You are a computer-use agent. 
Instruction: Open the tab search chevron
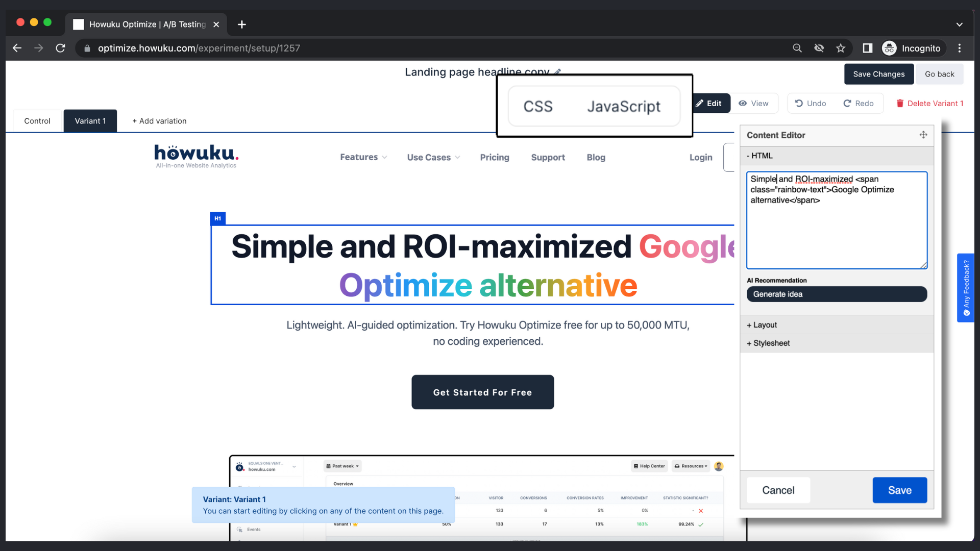click(960, 24)
